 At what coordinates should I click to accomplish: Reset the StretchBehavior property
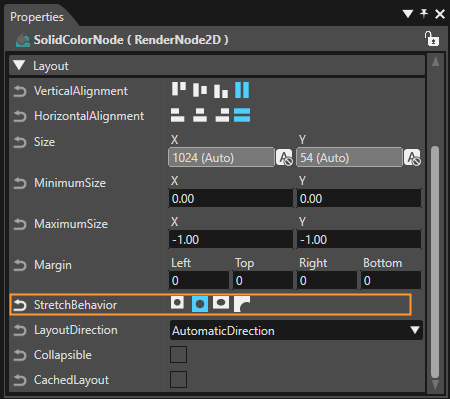pos(20,305)
